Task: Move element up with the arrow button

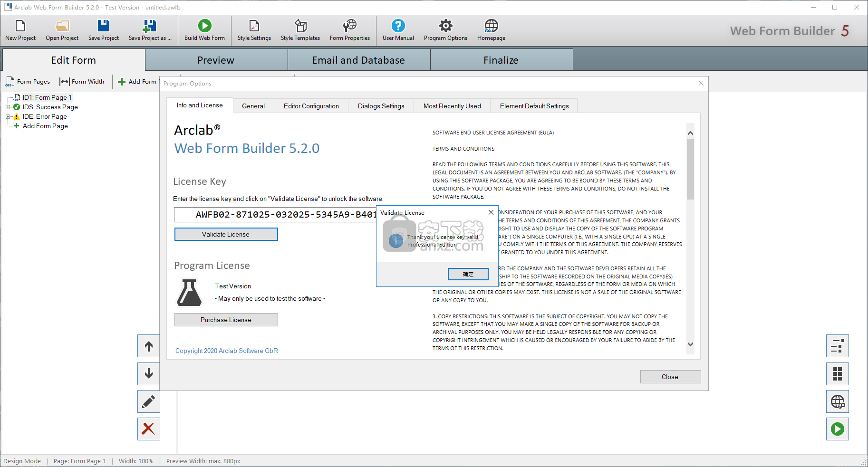Action: tap(149, 346)
